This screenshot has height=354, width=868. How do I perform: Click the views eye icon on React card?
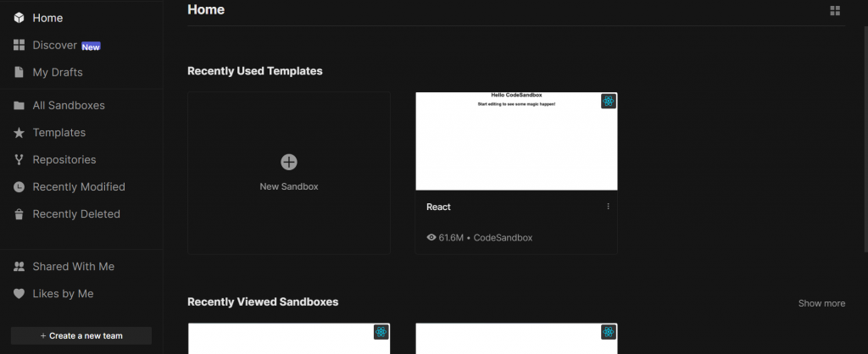[x=431, y=238]
